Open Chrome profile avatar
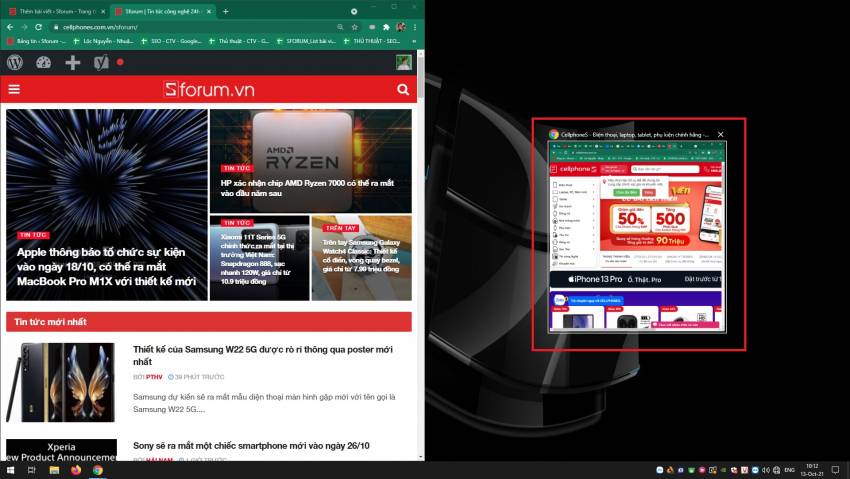850x479 pixels. 401,27
